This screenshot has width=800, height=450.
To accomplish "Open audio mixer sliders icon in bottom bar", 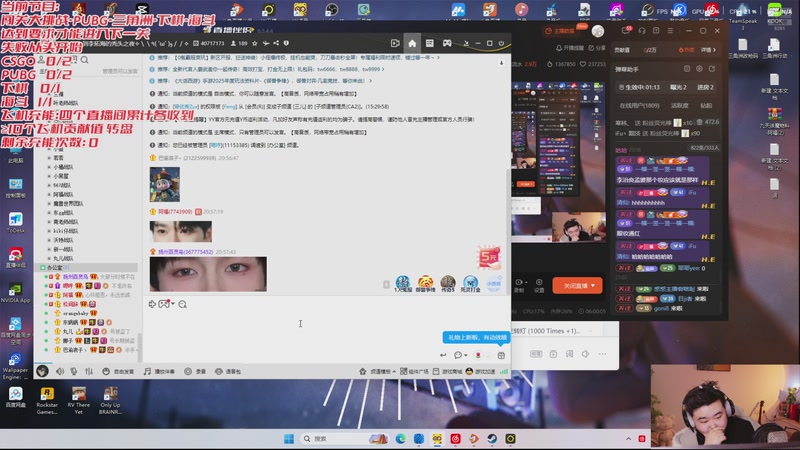I will [x=89, y=371].
